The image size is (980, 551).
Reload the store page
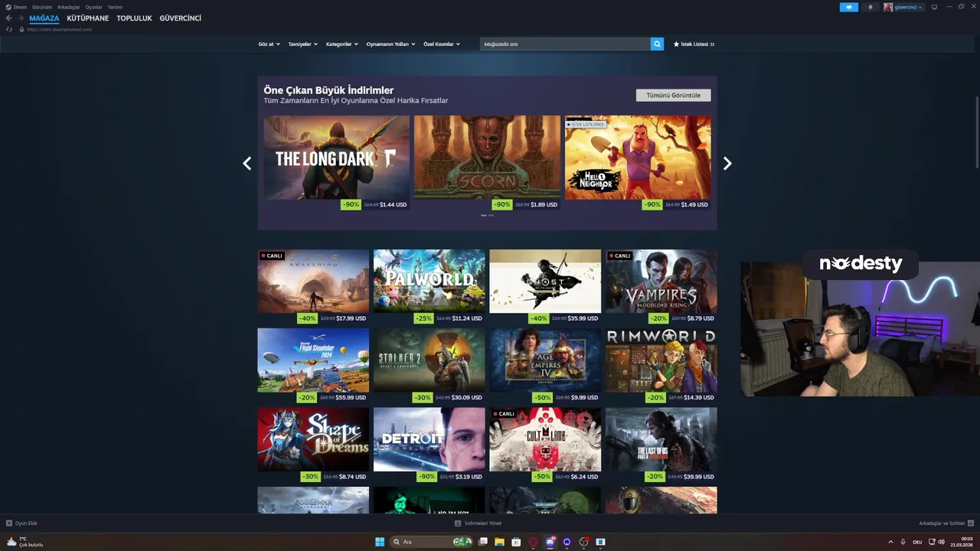pos(9,29)
